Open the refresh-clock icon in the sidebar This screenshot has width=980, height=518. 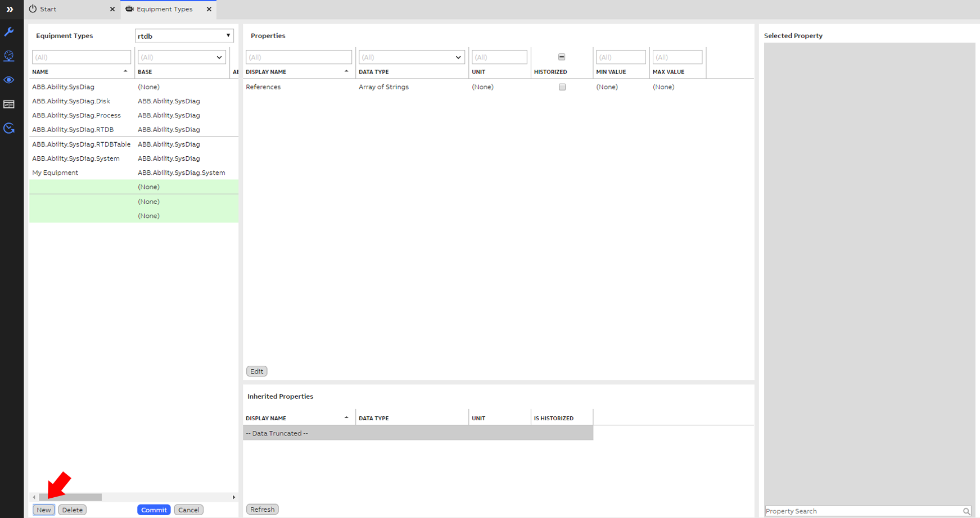pos(9,129)
